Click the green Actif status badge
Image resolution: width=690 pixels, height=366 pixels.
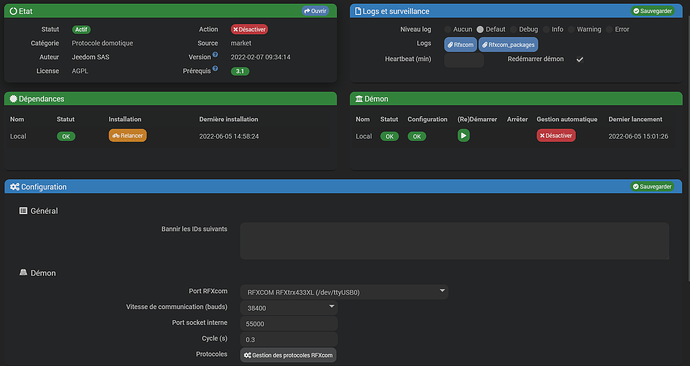pos(81,29)
